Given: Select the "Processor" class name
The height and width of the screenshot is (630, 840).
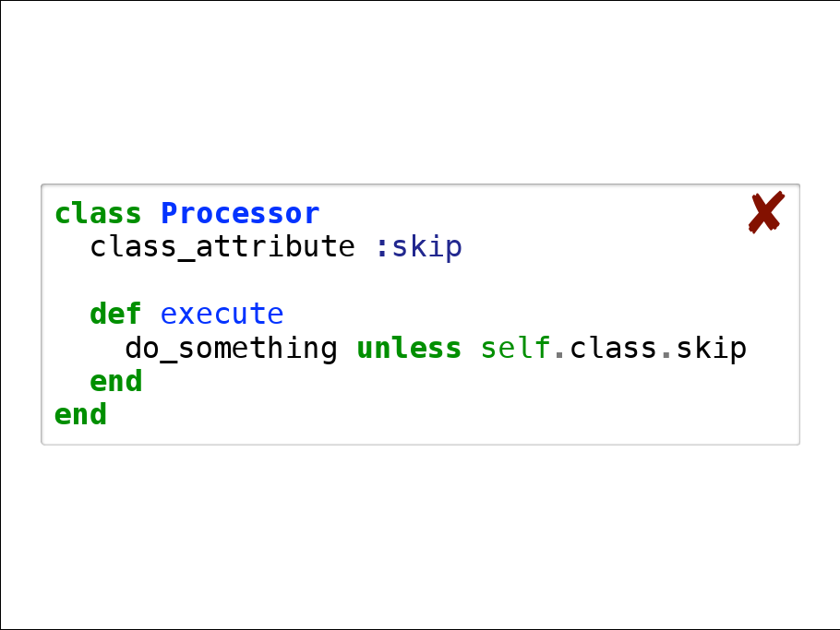Looking at the screenshot, I should (x=240, y=213).
